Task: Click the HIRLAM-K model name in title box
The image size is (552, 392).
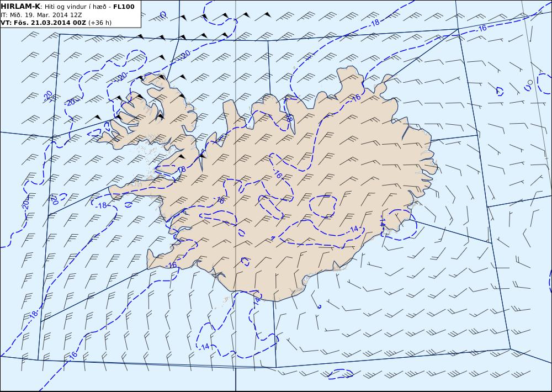Action: point(21,7)
